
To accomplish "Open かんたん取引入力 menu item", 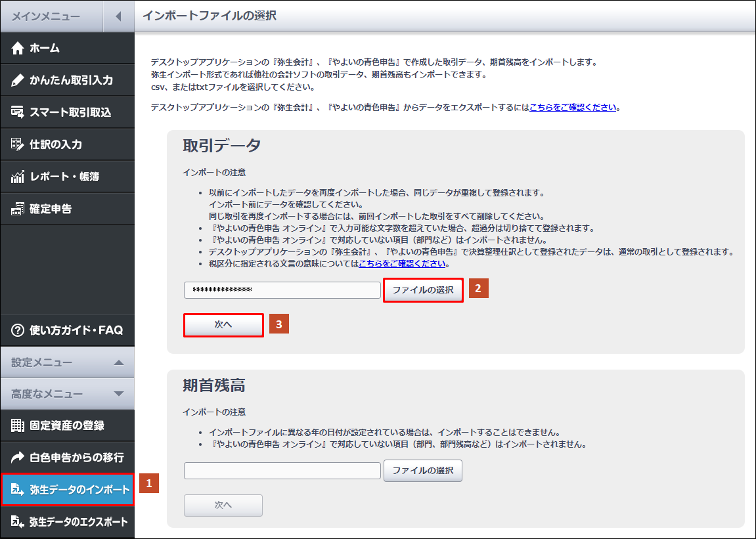I will tap(68, 80).
